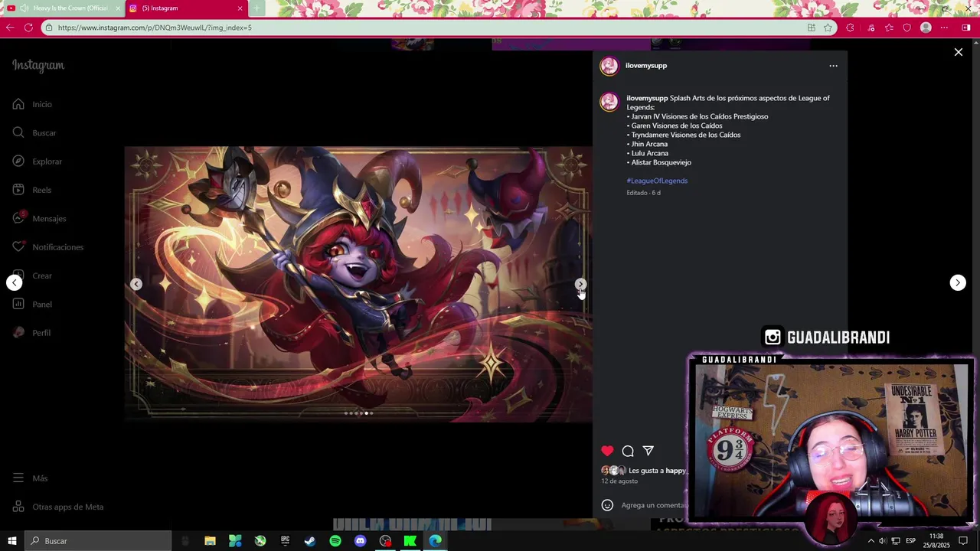Click the Instagram URL address bar
Image resolution: width=980 pixels, height=551 pixels.
tap(421, 28)
